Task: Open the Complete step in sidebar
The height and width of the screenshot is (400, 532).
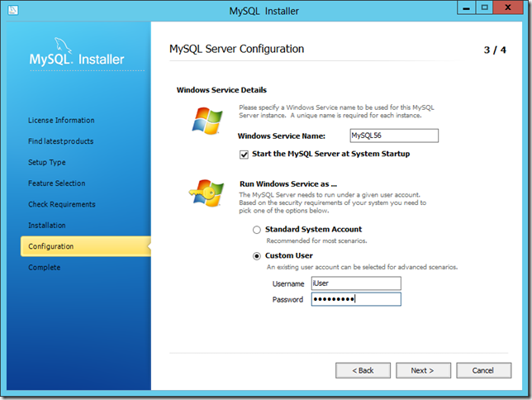Action: 44,268
